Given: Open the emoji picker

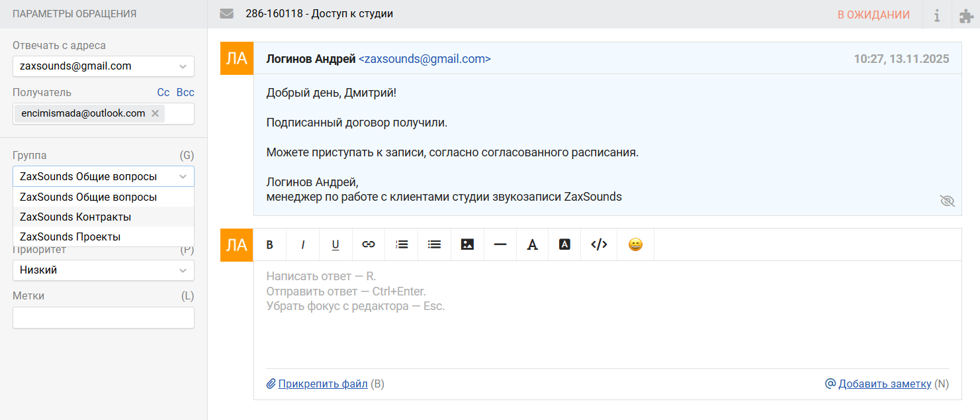Looking at the screenshot, I should click(x=635, y=244).
